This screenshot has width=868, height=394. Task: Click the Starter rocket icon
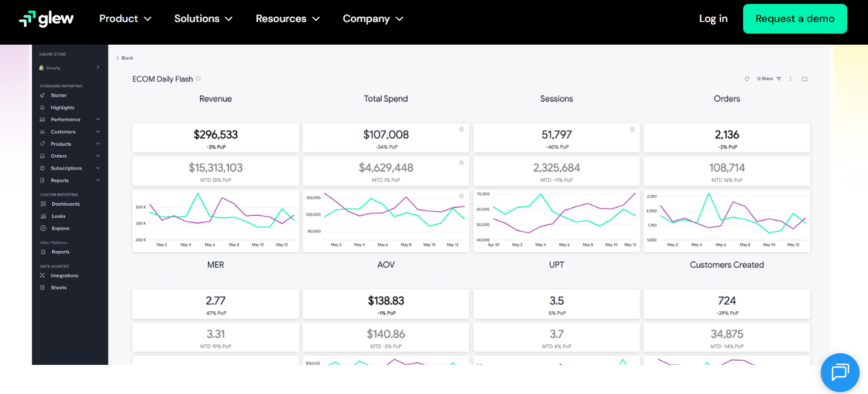click(43, 95)
